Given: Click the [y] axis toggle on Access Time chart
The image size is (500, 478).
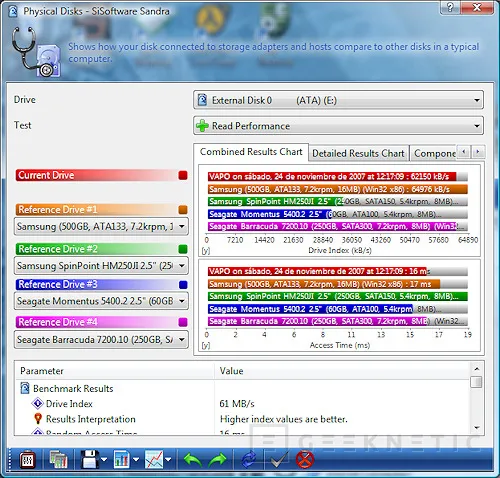Looking at the screenshot, I should point(206,345).
